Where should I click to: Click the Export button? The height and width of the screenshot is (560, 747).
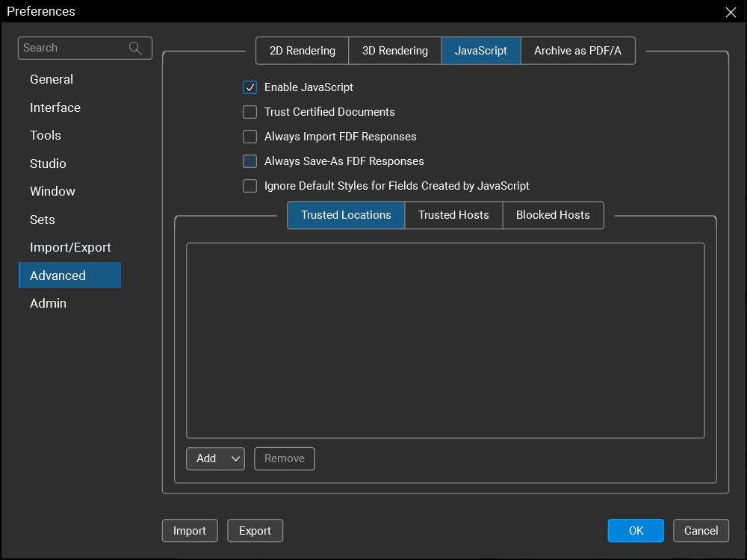coord(255,531)
